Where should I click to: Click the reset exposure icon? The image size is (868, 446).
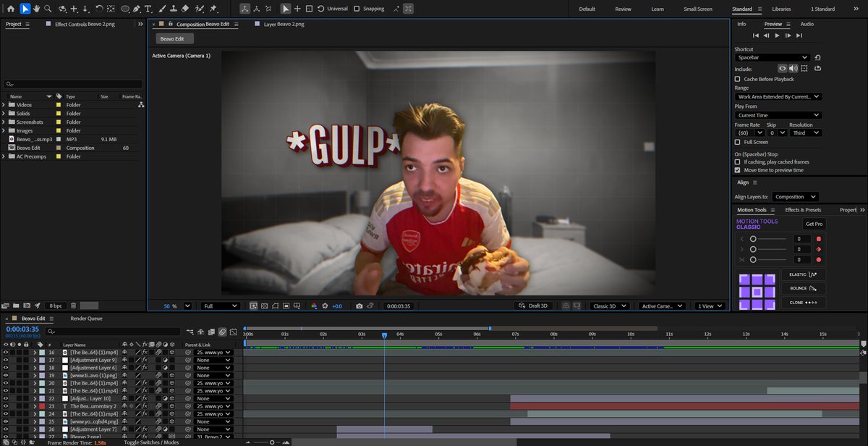click(325, 306)
